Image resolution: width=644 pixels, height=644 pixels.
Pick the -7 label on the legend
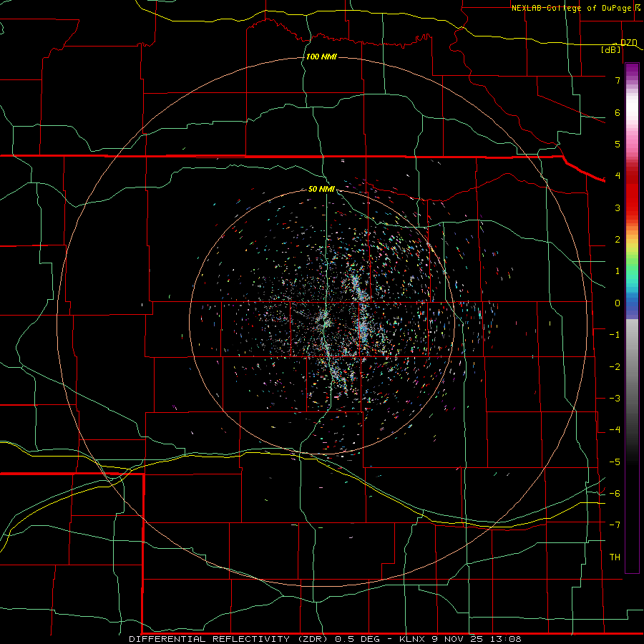click(x=615, y=525)
